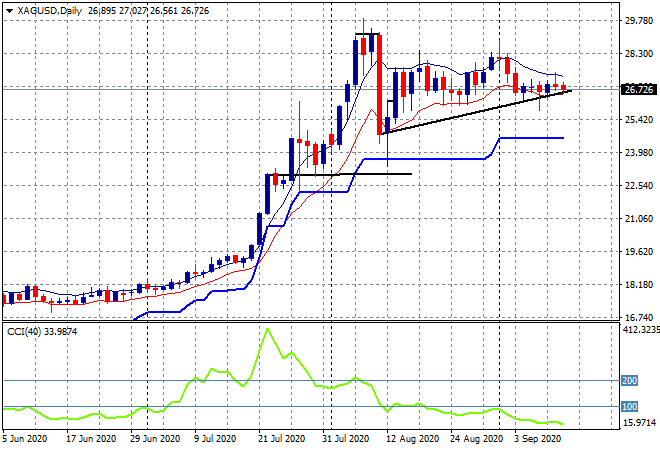
Task: Select the 22.540 price axis label
Action: click(x=639, y=186)
